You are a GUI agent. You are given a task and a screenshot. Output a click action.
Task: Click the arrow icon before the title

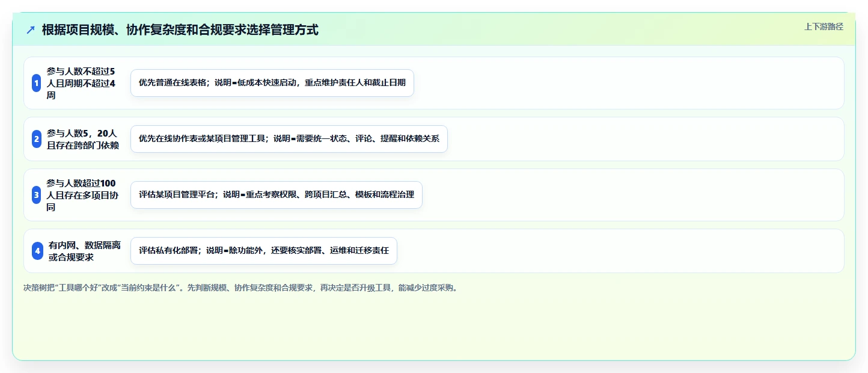coord(31,30)
